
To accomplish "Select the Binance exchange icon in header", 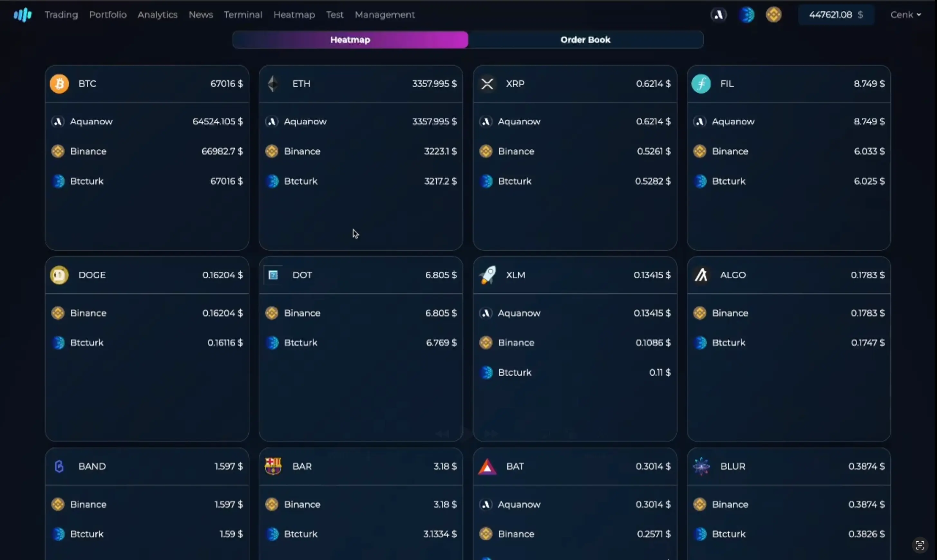I will click(773, 15).
